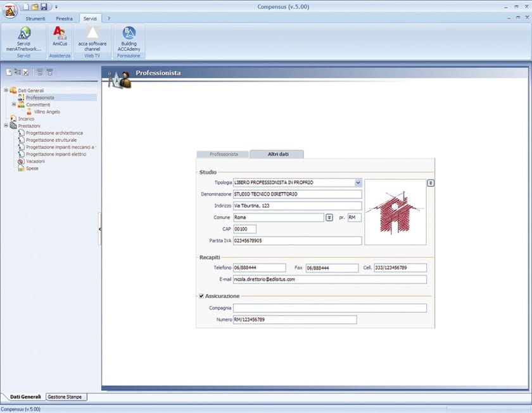Image resolution: width=532 pixels, height=413 pixels.
Task: Click the delete node icon above the tree
Action: coord(25,72)
